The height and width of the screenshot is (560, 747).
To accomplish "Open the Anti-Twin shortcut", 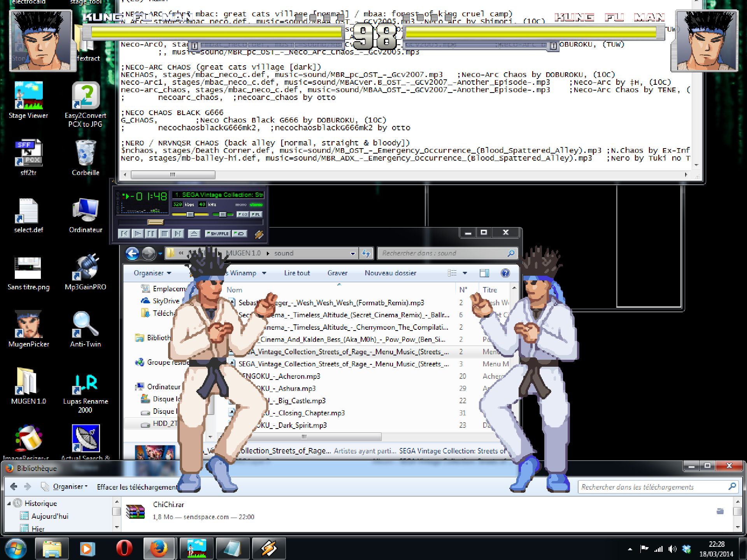I will point(85,329).
